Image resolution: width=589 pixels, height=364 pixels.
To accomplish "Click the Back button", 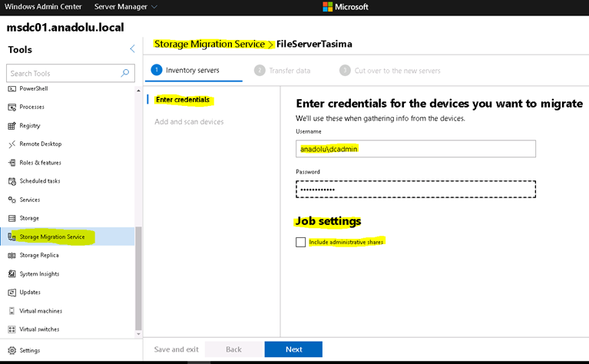I will 233,349.
